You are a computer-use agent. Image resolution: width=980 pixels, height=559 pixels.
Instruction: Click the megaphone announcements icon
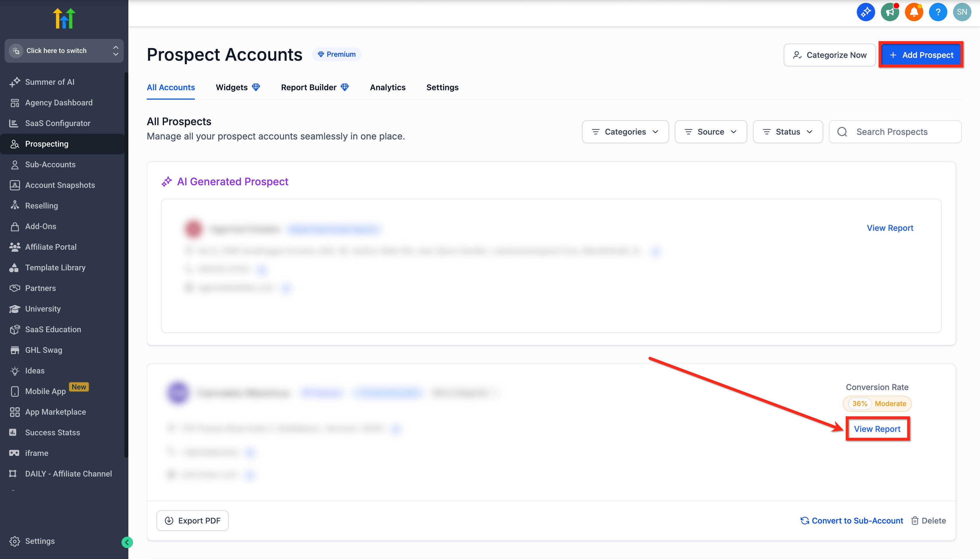click(890, 12)
